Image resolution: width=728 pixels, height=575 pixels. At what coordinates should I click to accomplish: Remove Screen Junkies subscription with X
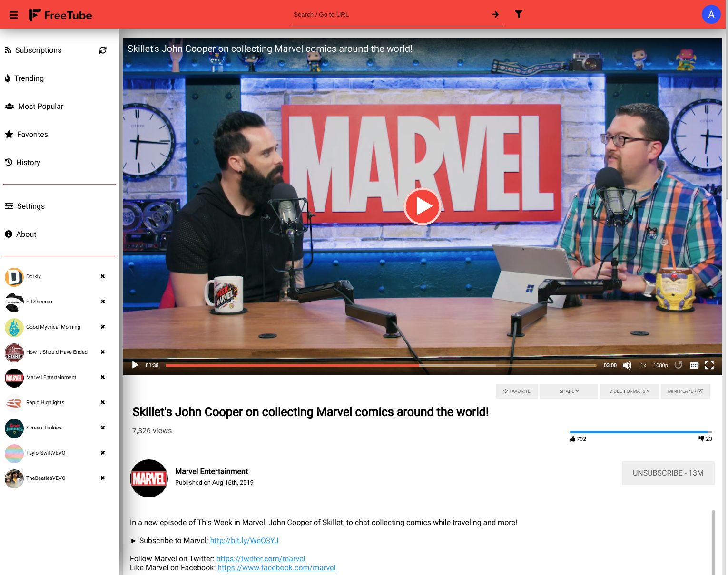point(103,428)
